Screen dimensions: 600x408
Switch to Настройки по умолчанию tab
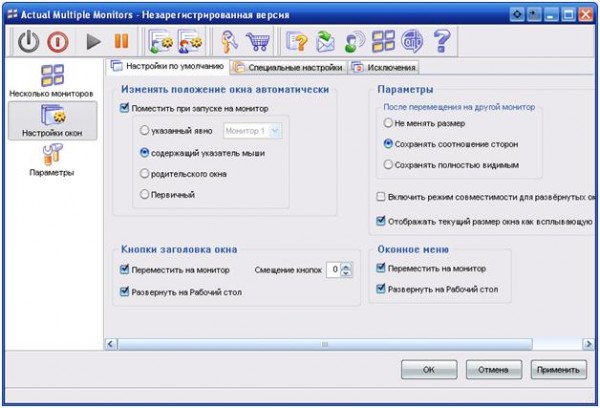(x=168, y=66)
